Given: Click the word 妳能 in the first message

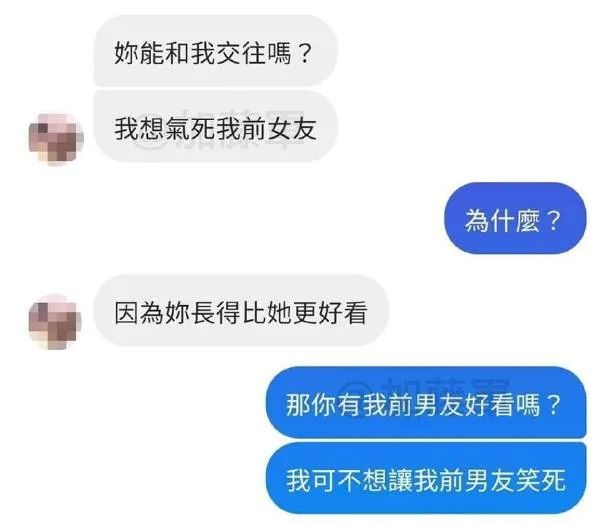Looking at the screenshot, I should click(139, 53).
